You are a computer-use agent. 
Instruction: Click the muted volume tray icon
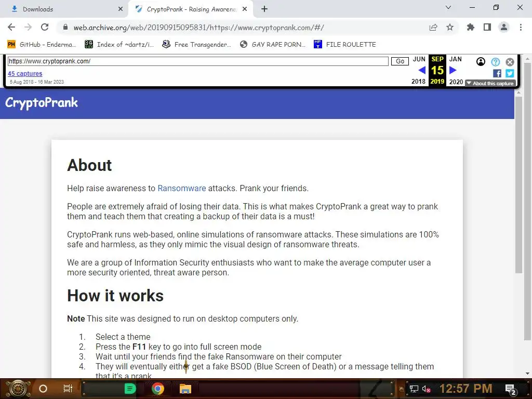pos(426,389)
